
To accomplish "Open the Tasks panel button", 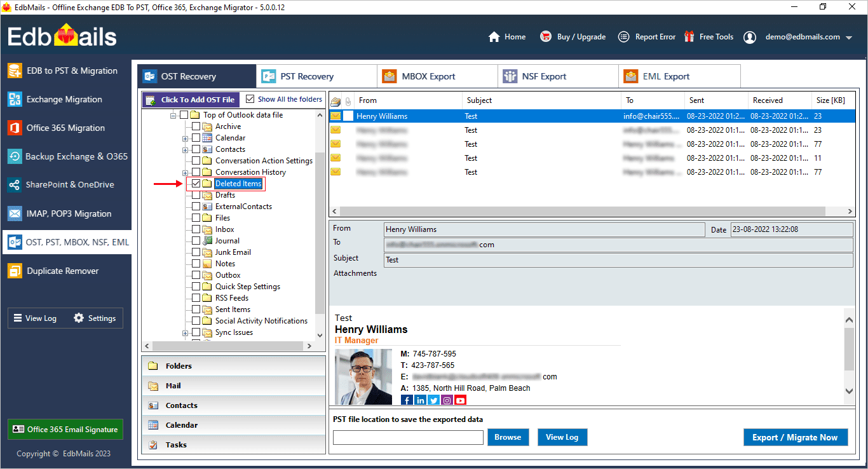I will pyautogui.click(x=233, y=445).
